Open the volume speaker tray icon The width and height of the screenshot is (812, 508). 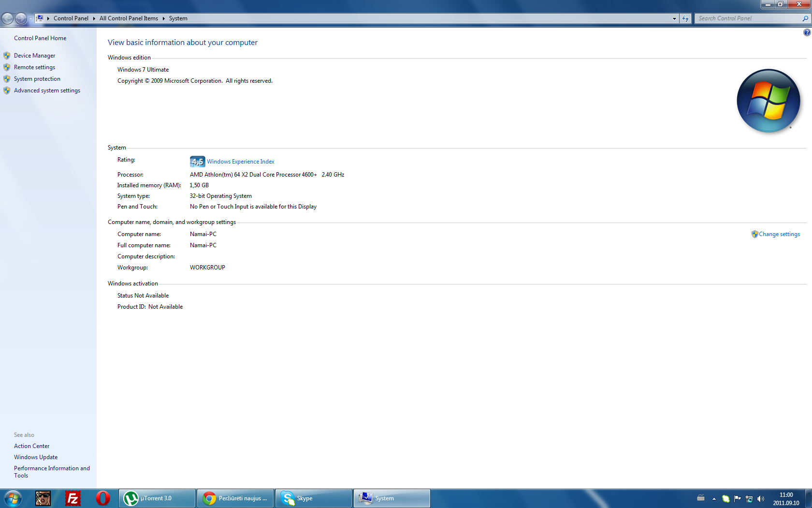761,499
